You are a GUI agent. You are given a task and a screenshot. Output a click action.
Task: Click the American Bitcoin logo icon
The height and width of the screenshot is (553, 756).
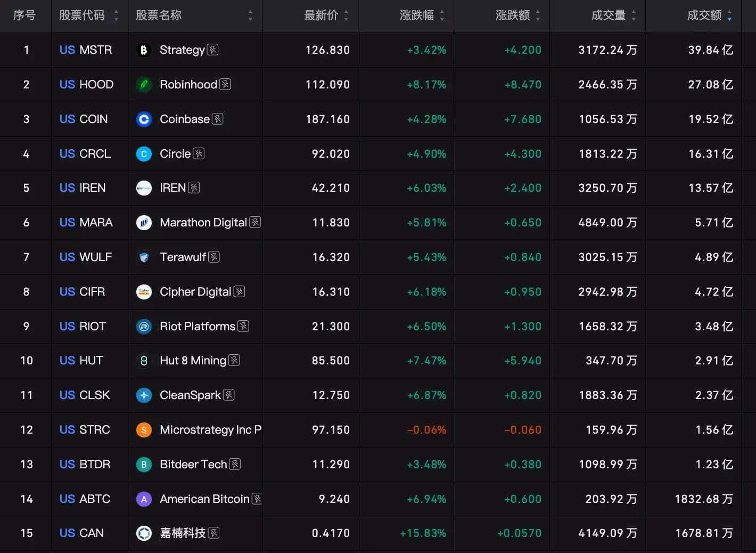(x=144, y=499)
